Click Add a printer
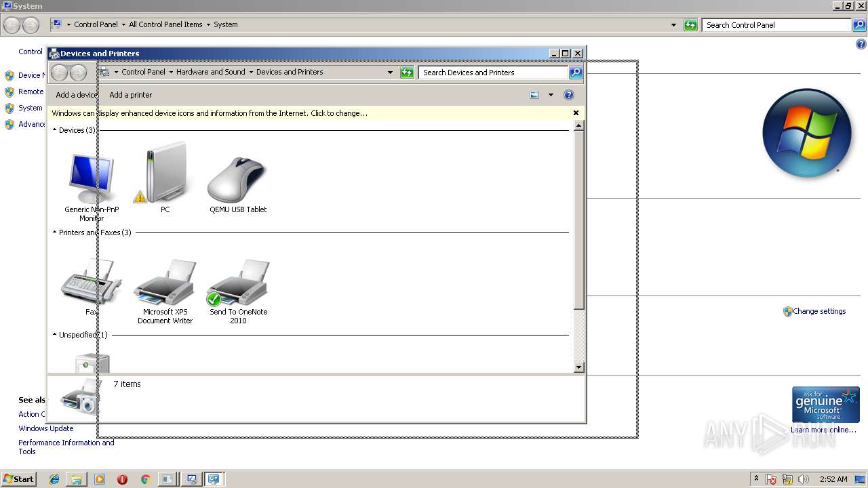 tap(131, 95)
